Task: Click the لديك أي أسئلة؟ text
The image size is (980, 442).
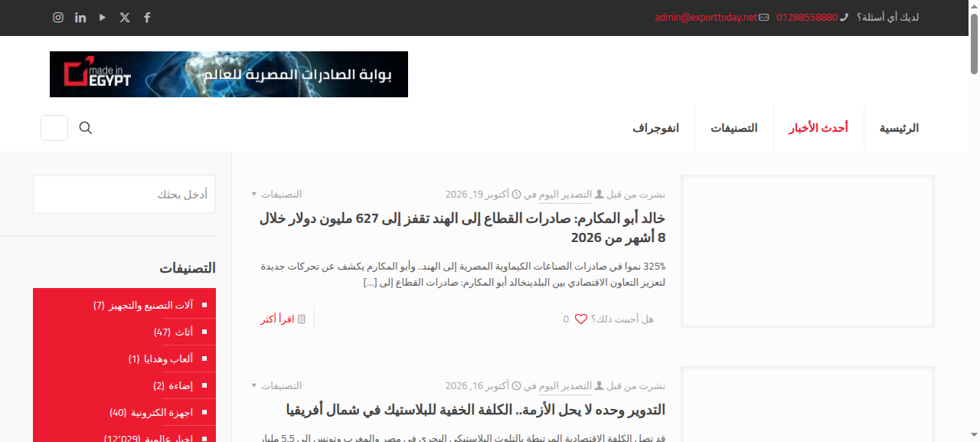Action: 888,18
